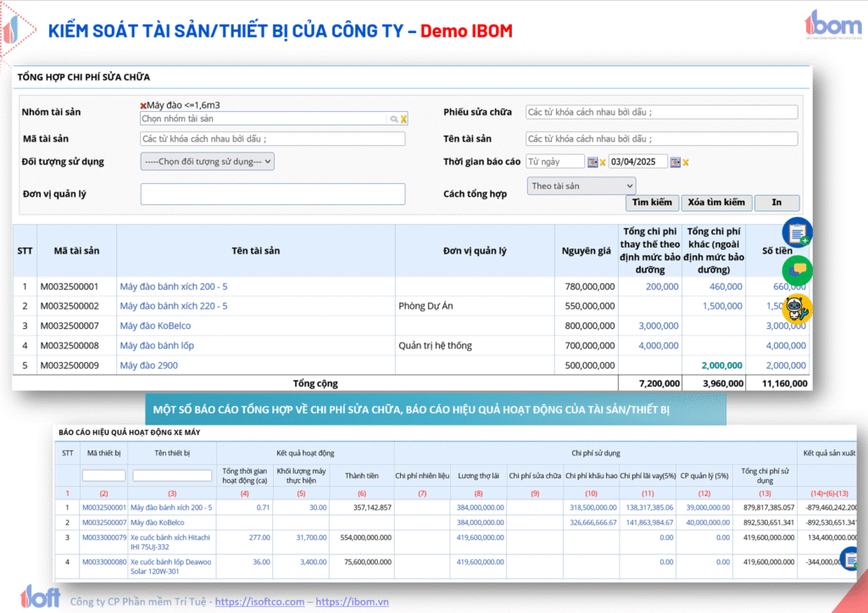This screenshot has height=613, width=868.
Task: Click the Mã tài sản input field
Action: (x=272, y=139)
